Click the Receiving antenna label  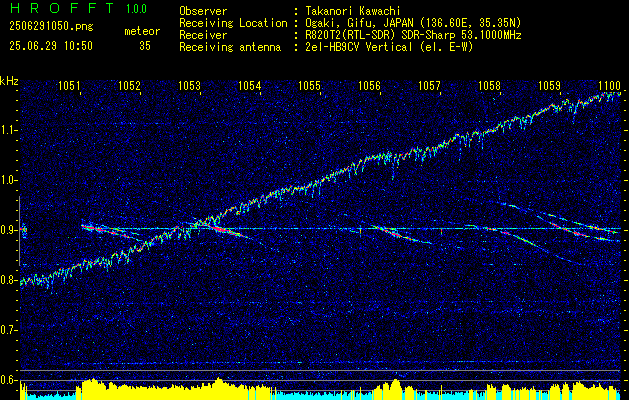[x=230, y=47]
